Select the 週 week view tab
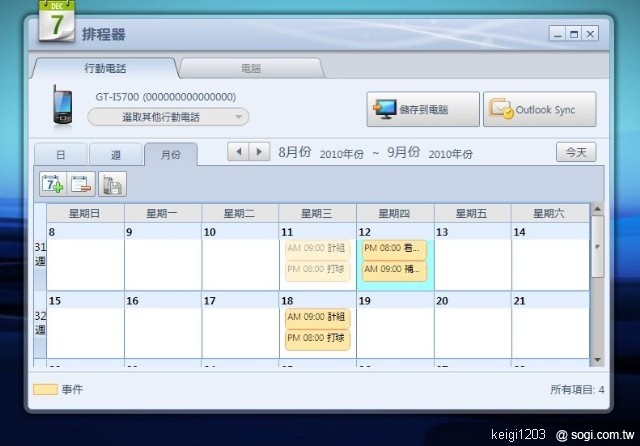This screenshot has width=640, height=446. [116, 154]
